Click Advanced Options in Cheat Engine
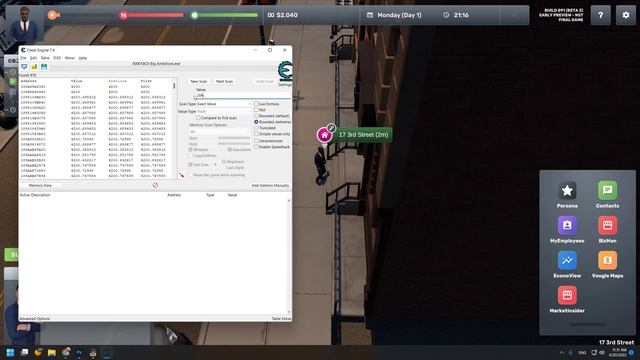 [x=35, y=318]
